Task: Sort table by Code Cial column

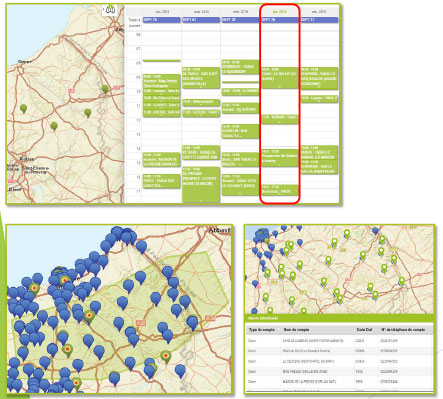Action: click(364, 329)
